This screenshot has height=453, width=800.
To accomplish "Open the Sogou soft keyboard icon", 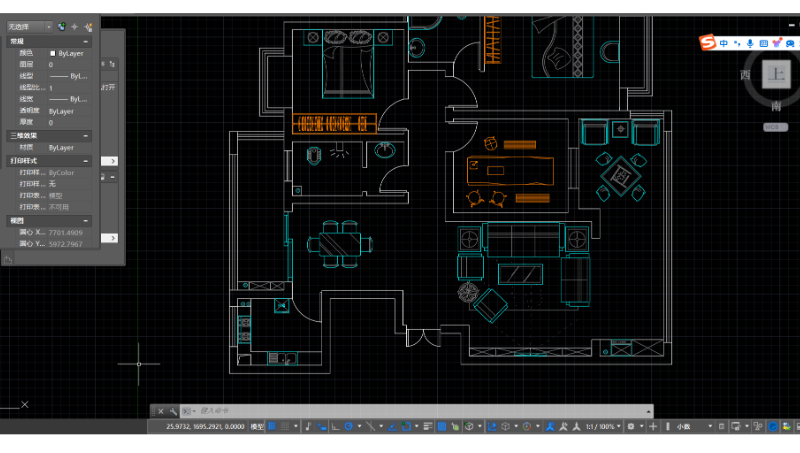I will pyautogui.click(x=763, y=43).
